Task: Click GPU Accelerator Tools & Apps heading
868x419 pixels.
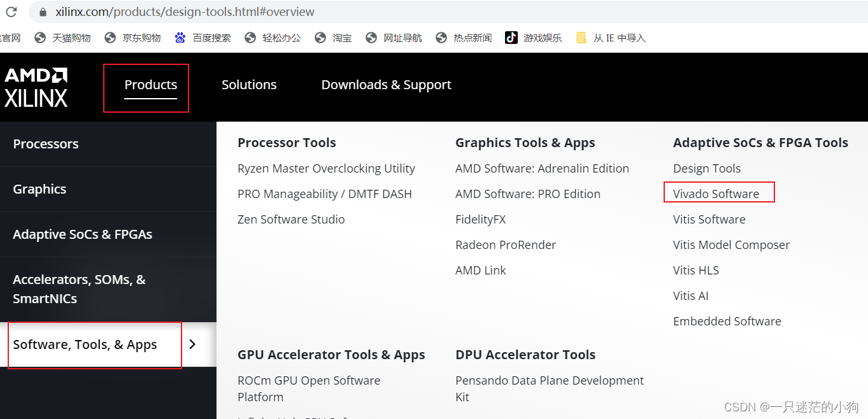Action: pyautogui.click(x=331, y=355)
